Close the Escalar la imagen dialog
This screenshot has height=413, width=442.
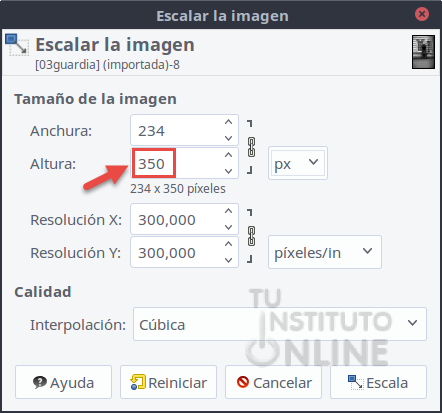[422, 14]
